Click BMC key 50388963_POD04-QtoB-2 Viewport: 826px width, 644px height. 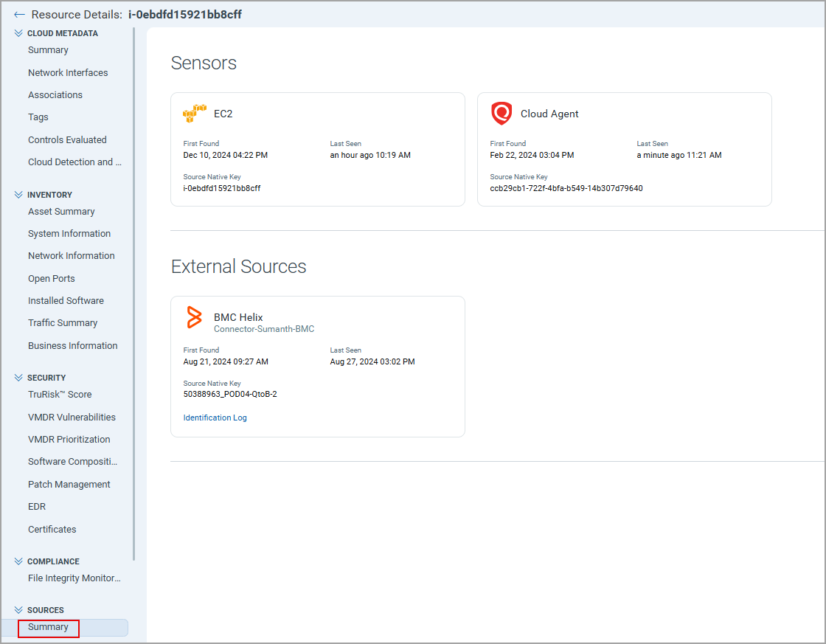[230, 394]
